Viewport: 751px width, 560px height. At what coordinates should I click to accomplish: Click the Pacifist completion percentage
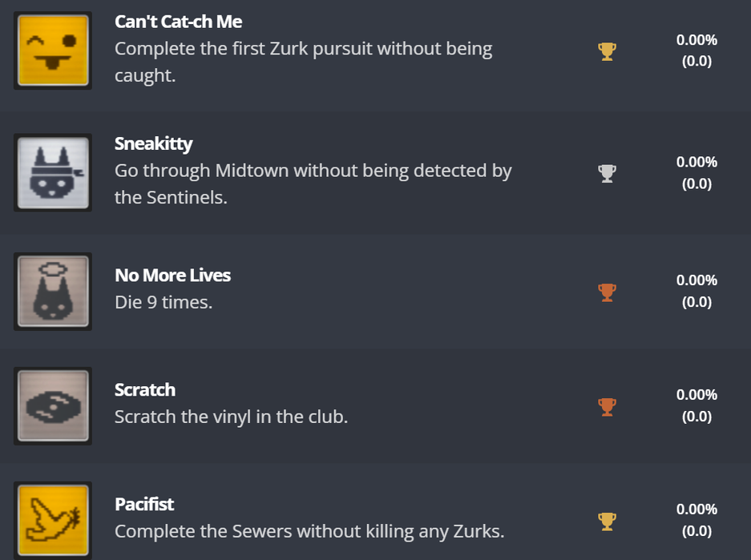[696, 510]
